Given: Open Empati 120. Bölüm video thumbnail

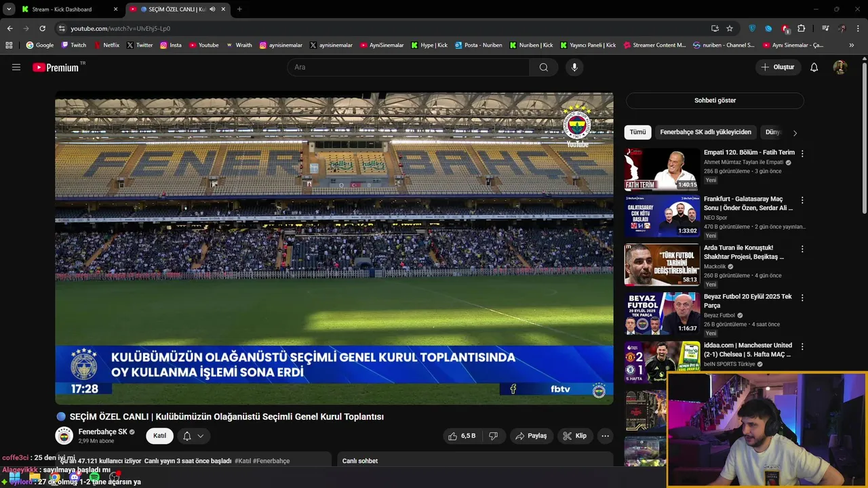Looking at the screenshot, I should (x=662, y=169).
